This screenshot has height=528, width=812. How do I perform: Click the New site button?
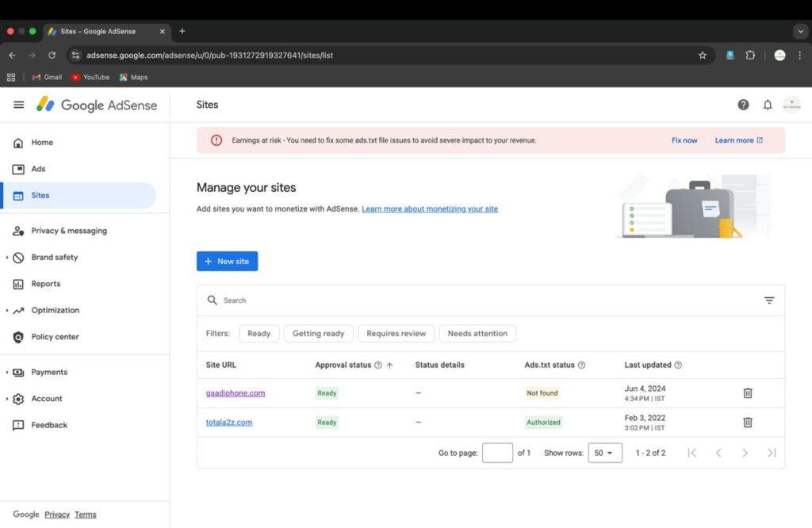point(227,262)
